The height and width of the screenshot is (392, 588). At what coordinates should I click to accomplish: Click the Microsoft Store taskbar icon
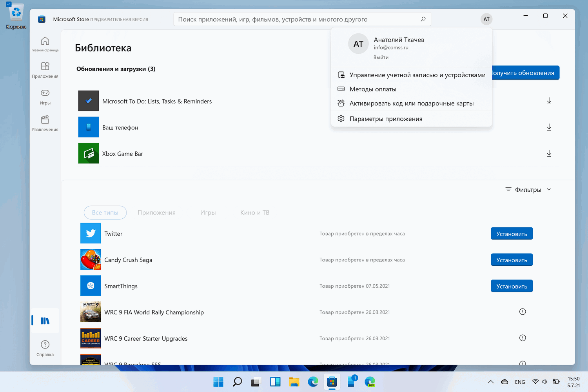(332, 382)
